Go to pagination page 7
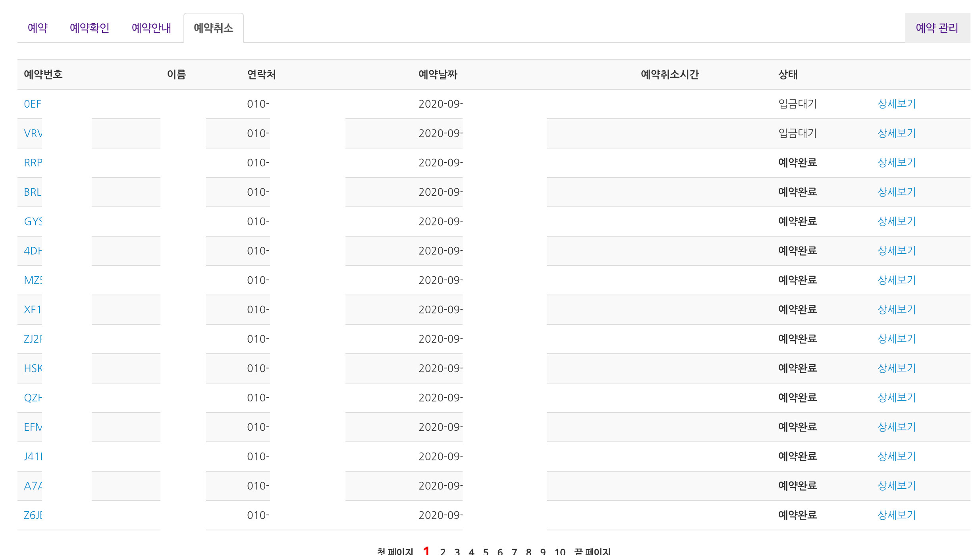 pos(514,551)
